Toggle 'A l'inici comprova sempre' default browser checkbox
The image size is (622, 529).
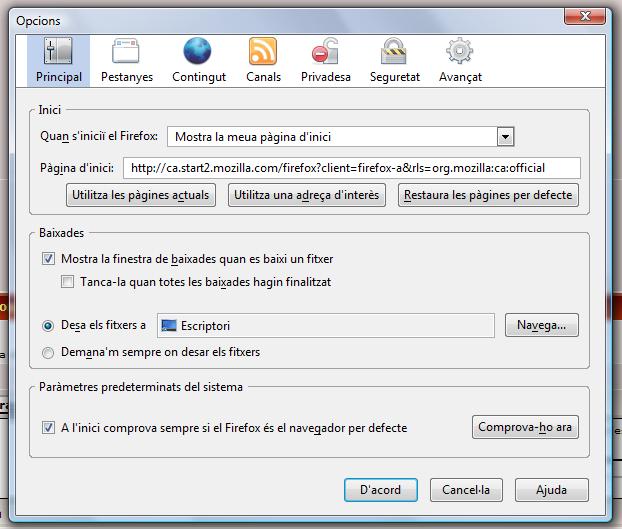pos(49,427)
